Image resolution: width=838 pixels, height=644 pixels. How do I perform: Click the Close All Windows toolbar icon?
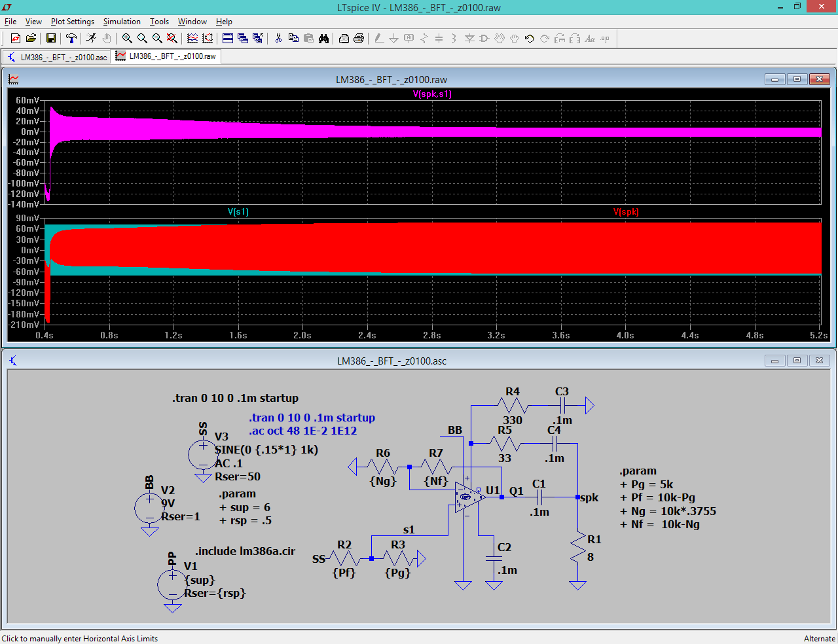258,39
